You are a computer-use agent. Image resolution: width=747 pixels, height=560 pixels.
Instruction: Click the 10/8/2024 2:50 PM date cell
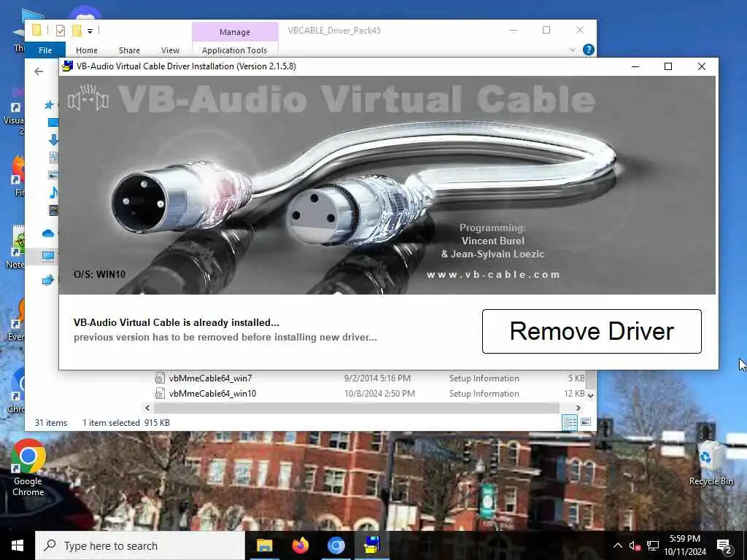379,393
